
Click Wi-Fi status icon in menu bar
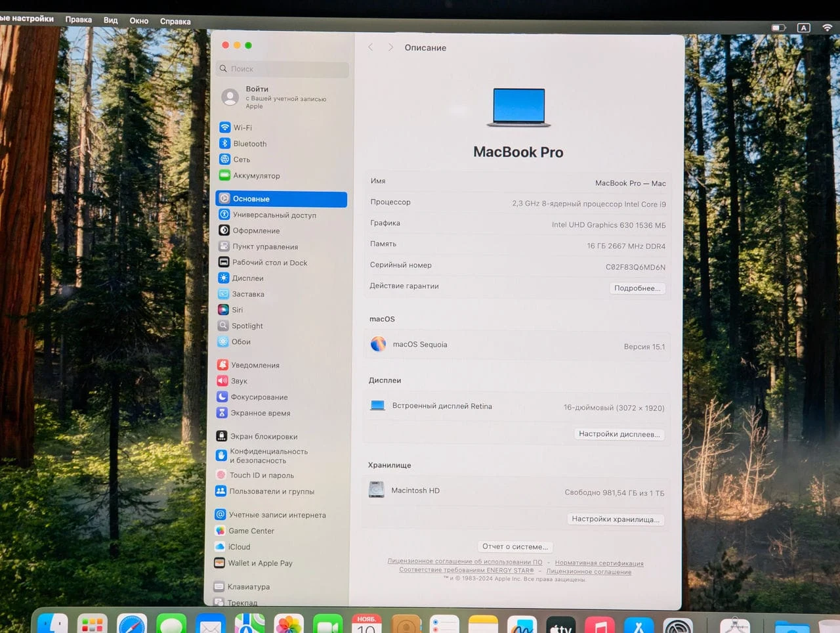pos(828,28)
